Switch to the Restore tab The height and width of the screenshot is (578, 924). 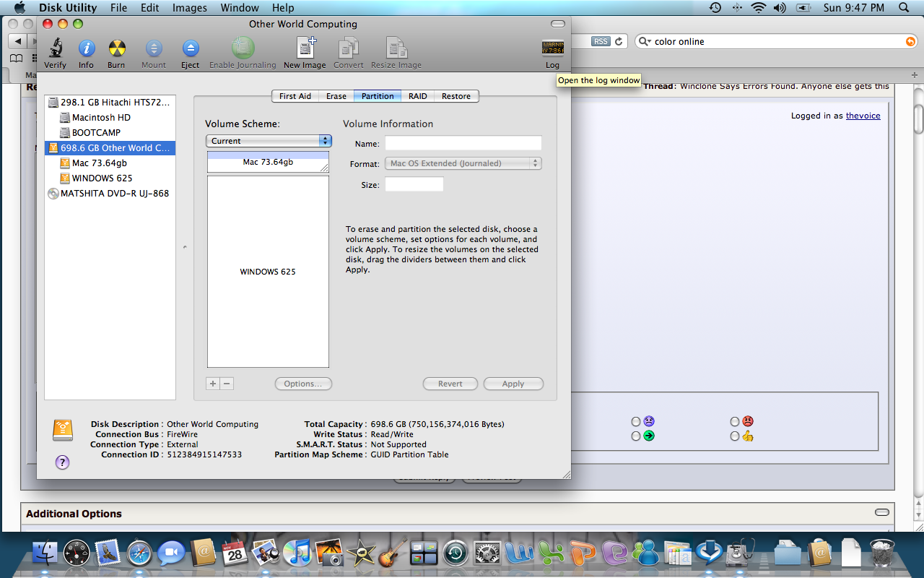(456, 96)
